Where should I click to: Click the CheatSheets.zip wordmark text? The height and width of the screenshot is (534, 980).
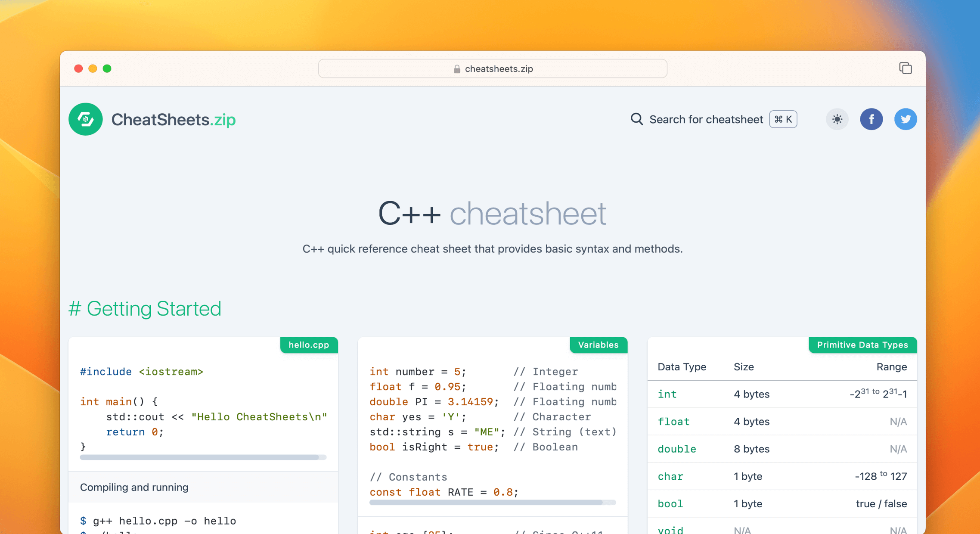coord(173,119)
